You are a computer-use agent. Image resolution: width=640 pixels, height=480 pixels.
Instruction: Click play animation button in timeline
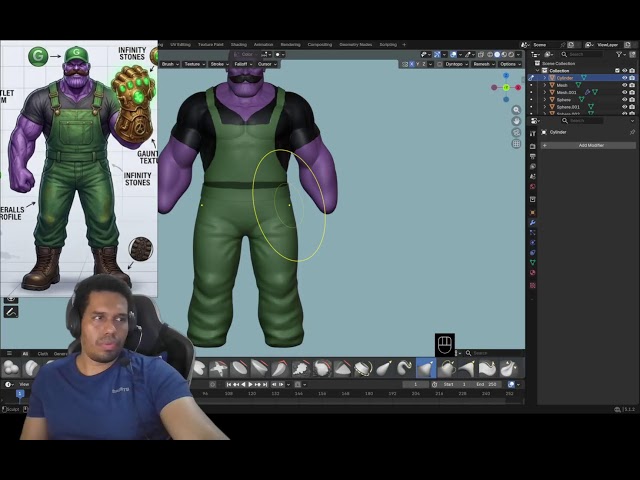pos(250,384)
